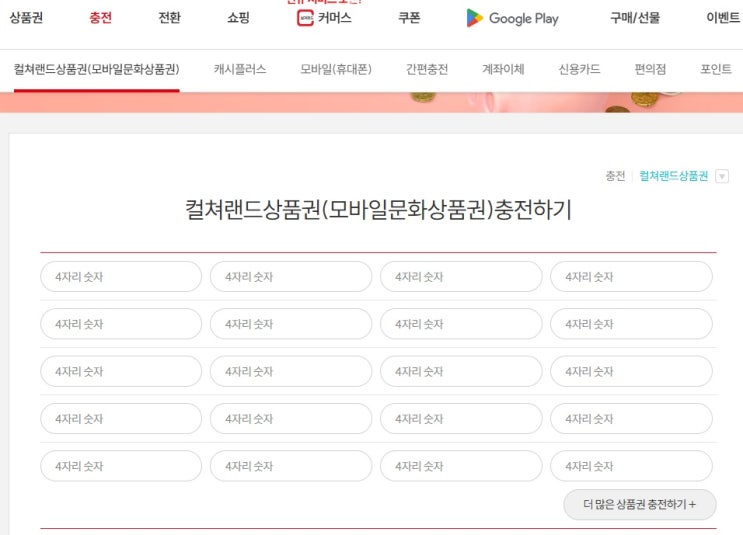Click the Google Play triangle icon
This screenshot has width=743, height=535.
pos(474,18)
